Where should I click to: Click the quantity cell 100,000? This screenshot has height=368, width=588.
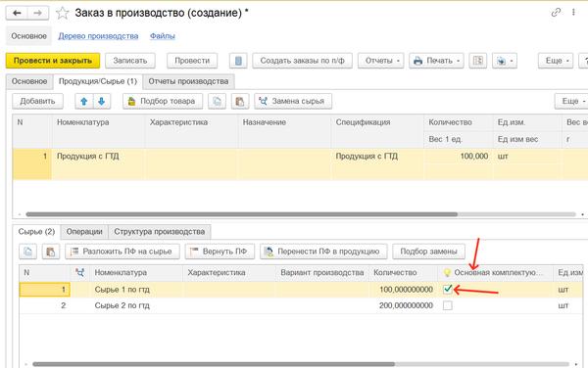pyautogui.click(x=458, y=157)
